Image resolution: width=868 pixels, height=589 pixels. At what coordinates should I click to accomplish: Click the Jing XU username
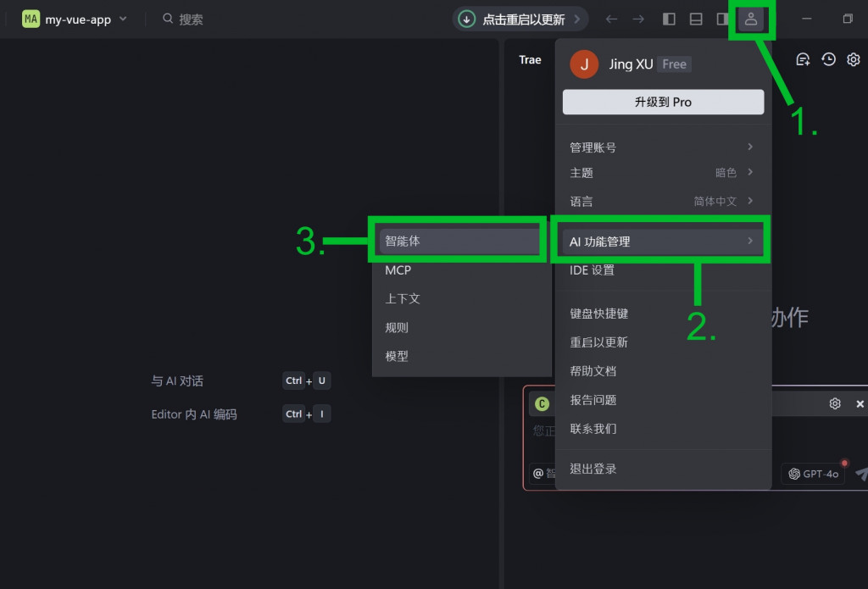[631, 64]
